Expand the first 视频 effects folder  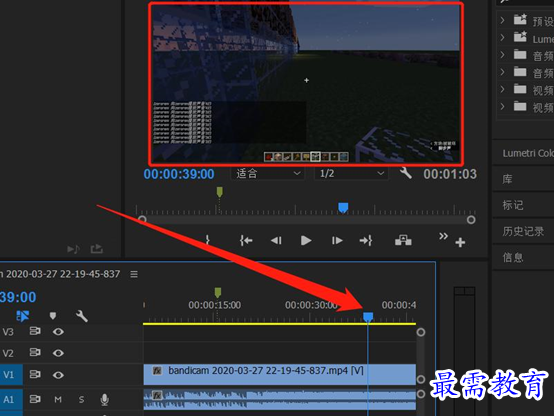(x=502, y=89)
